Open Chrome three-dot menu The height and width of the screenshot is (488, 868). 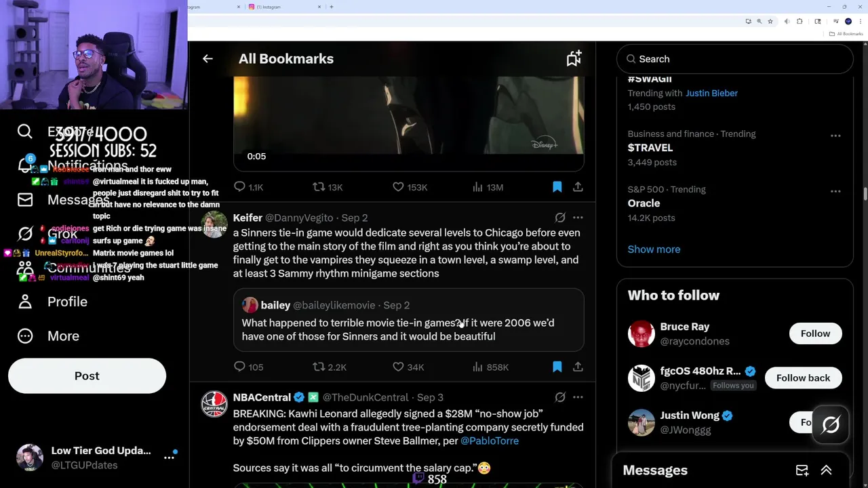(x=859, y=22)
